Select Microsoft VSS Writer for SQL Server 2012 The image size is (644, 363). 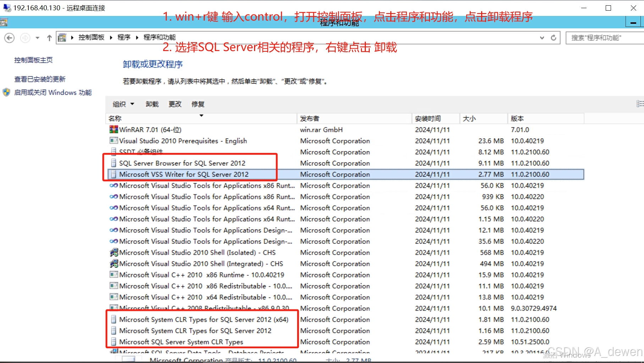click(184, 174)
